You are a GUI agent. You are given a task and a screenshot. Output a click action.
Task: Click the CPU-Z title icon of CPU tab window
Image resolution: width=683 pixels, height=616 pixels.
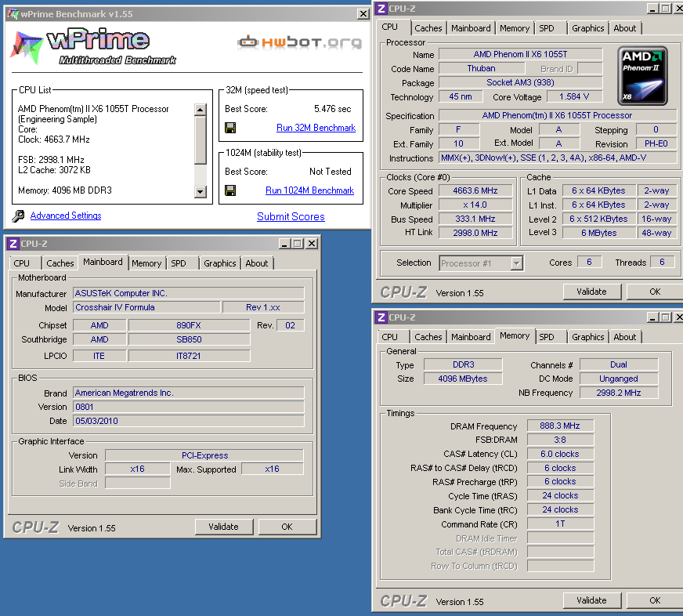(381, 9)
